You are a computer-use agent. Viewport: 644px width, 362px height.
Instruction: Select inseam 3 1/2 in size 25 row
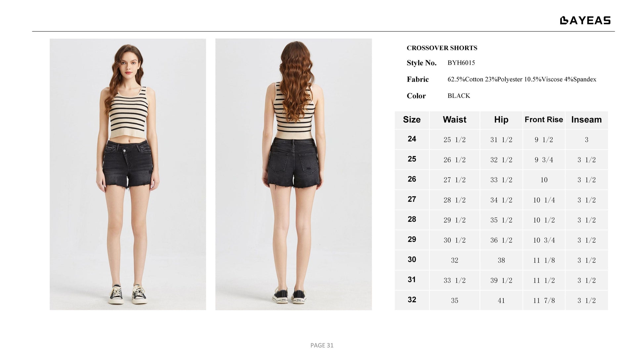coord(586,160)
